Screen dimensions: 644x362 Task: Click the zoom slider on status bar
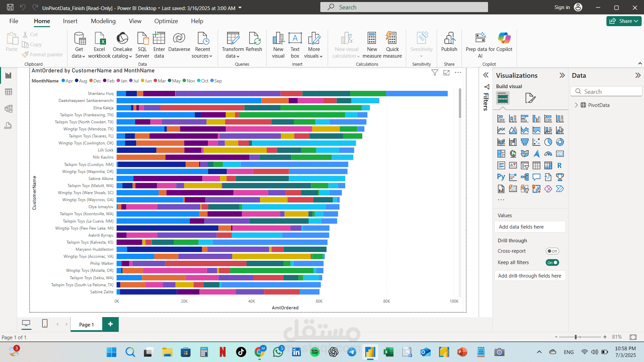tap(581, 337)
